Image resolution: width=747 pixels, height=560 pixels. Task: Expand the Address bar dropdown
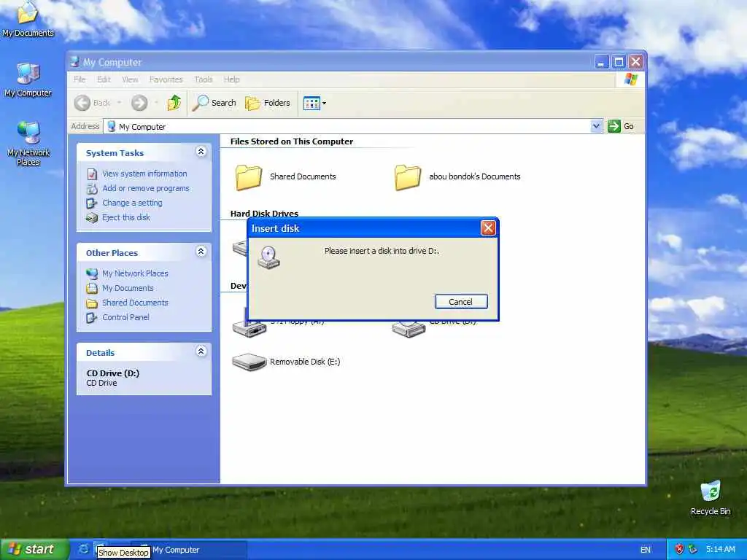pos(596,126)
